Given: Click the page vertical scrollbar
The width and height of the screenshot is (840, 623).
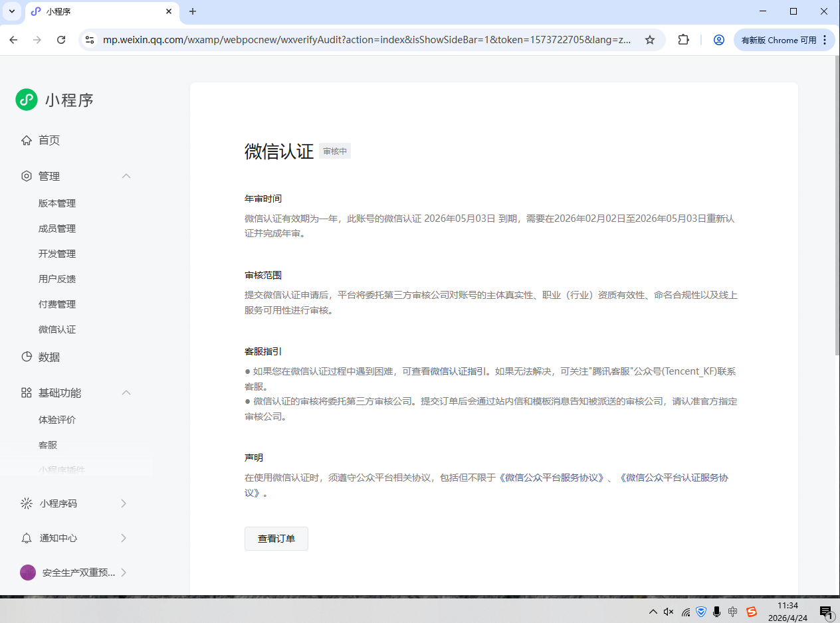Looking at the screenshot, I should 836,206.
